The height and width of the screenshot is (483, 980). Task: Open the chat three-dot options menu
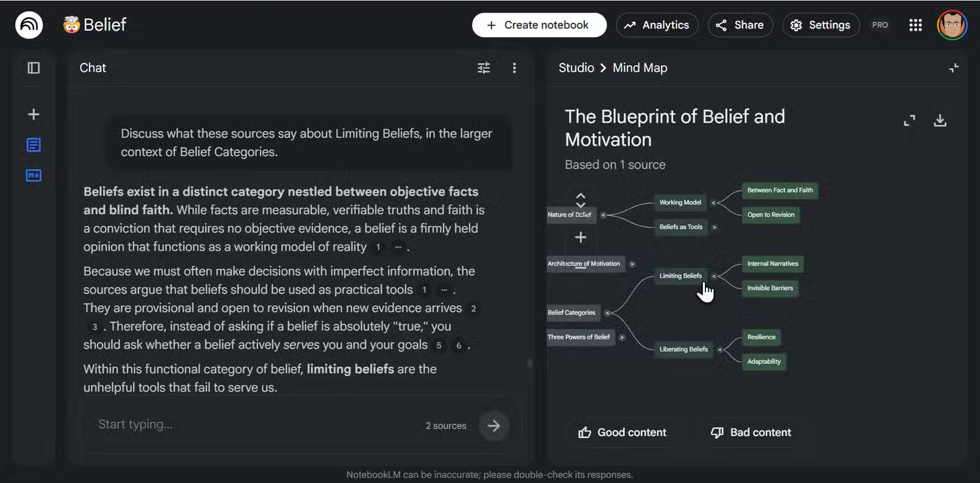514,68
